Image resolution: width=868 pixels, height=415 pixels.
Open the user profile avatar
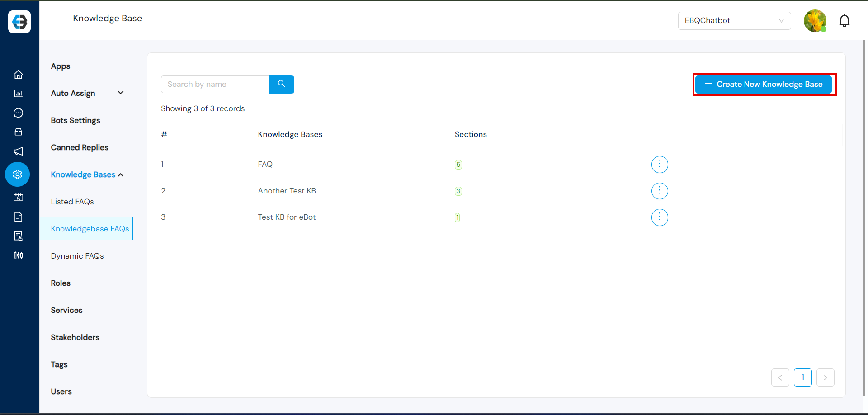click(x=815, y=21)
